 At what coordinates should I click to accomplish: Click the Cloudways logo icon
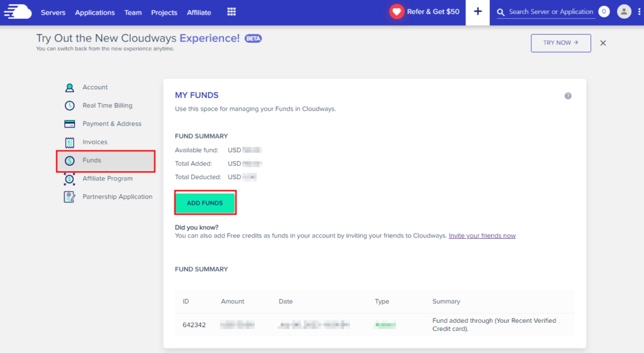click(18, 12)
